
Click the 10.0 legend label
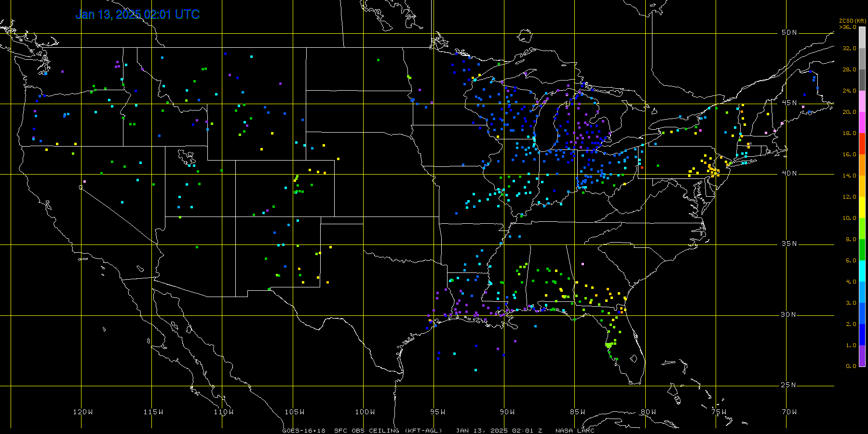pyautogui.click(x=849, y=218)
